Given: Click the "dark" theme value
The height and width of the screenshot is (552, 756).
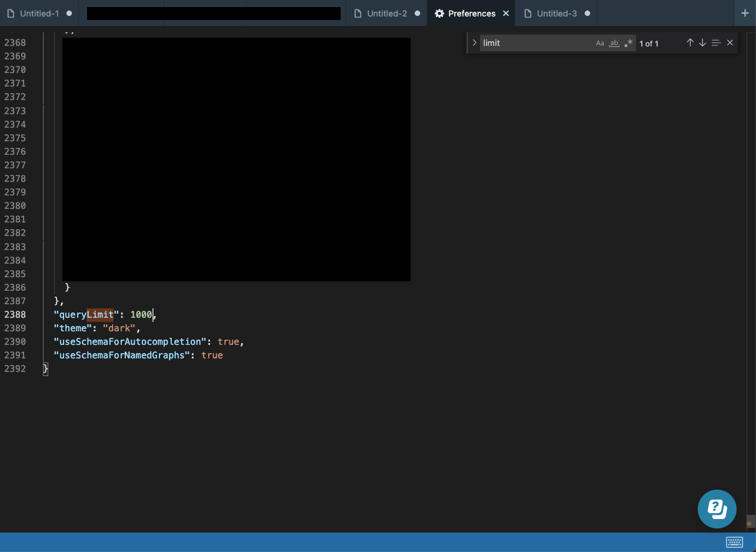Looking at the screenshot, I should click(119, 328).
